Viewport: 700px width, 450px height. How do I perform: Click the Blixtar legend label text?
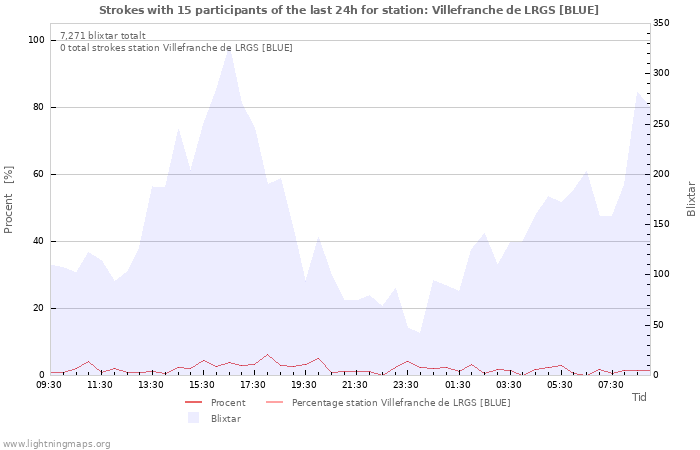(226, 418)
